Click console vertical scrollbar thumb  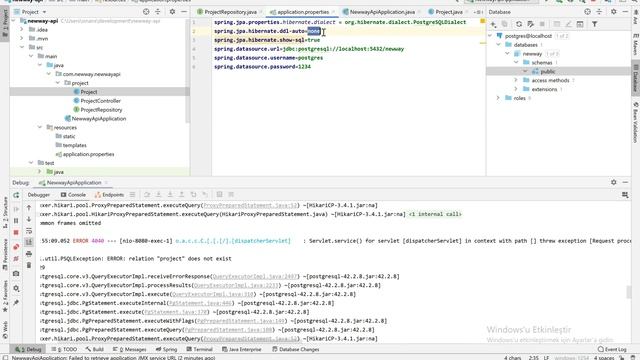pyautogui.click(x=629, y=292)
